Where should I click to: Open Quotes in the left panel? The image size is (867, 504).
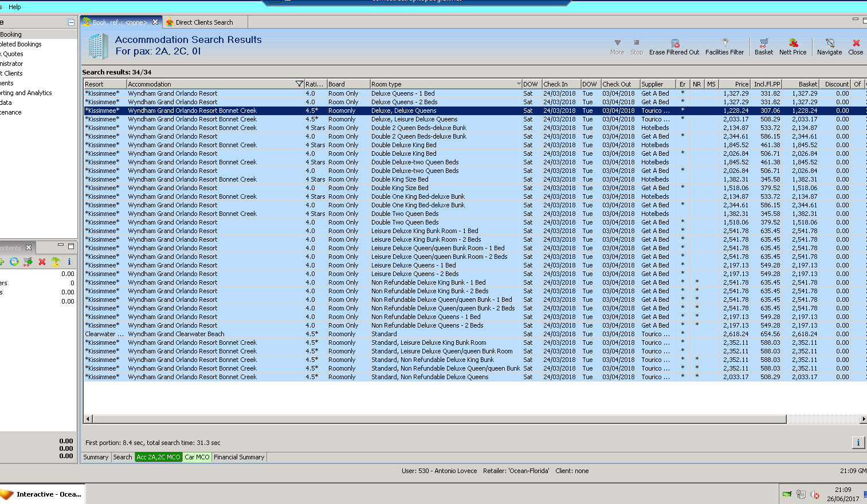coord(13,54)
